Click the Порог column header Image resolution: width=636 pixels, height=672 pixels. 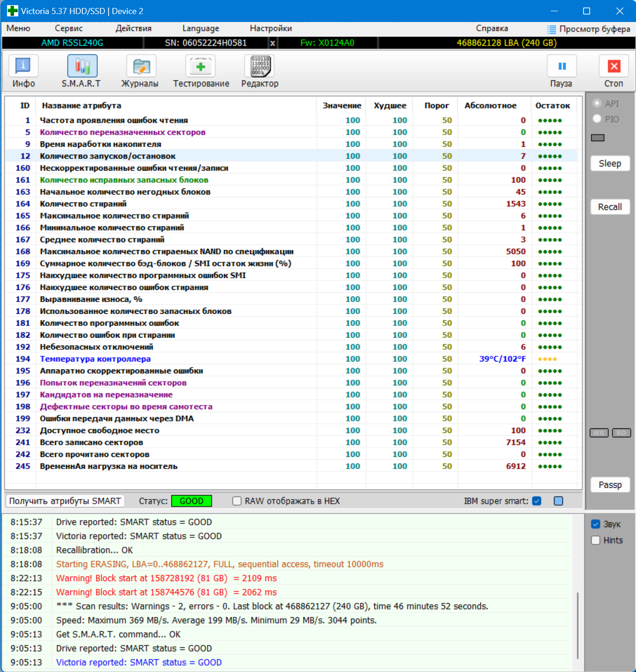(x=436, y=106)
